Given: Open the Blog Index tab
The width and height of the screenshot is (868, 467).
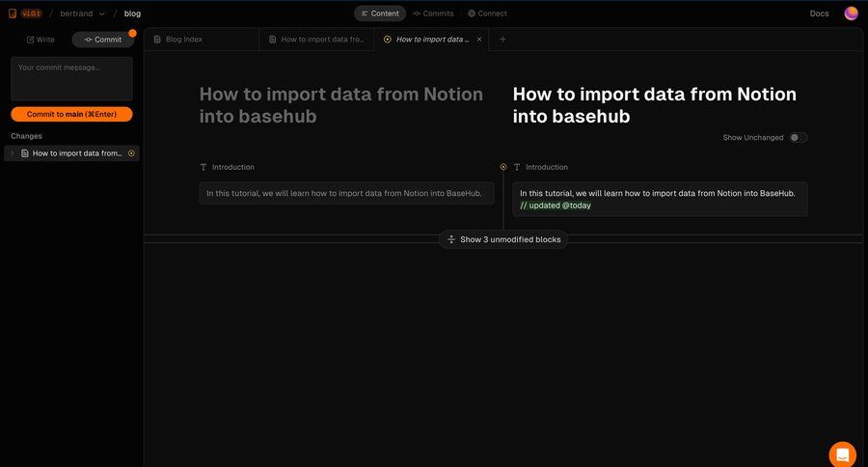Looking at the screenshot, I should click(202, 40).
